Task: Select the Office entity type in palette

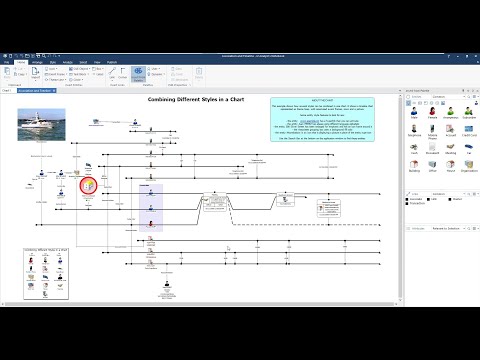Action: pyautogui.click(x=432, y=166)
